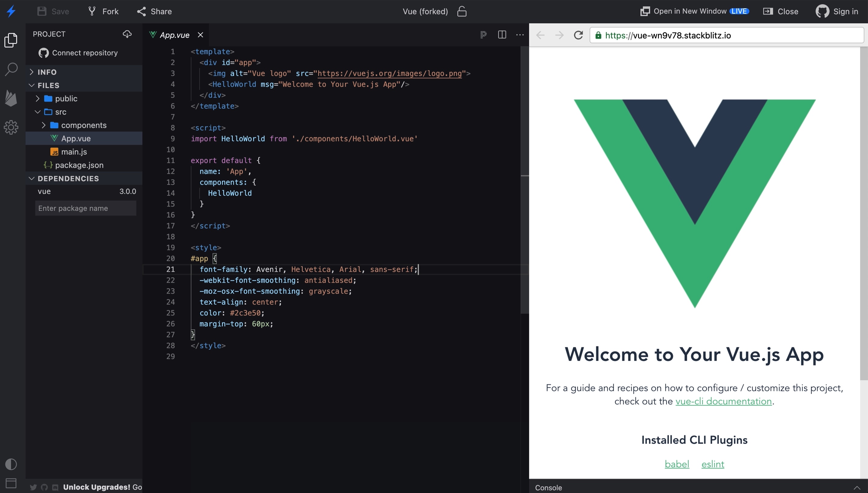The image size is (868, 493).
Task: Sign in with GitHub
Action: [837, 11]
